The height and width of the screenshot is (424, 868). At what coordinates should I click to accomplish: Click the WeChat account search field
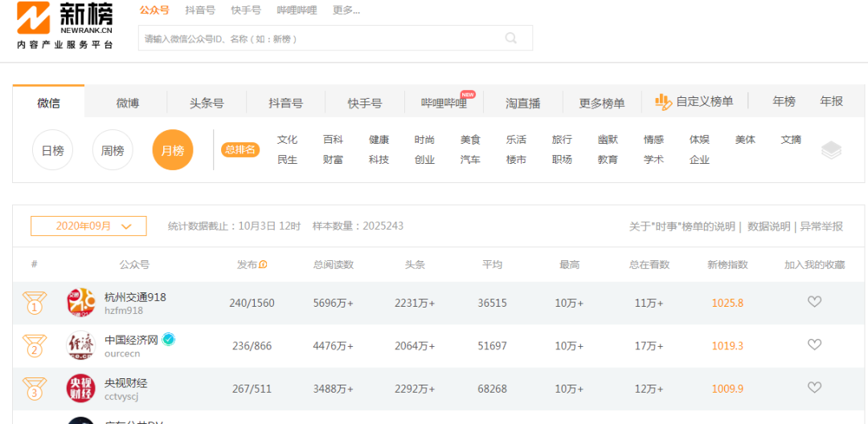(x=321, y=38)
